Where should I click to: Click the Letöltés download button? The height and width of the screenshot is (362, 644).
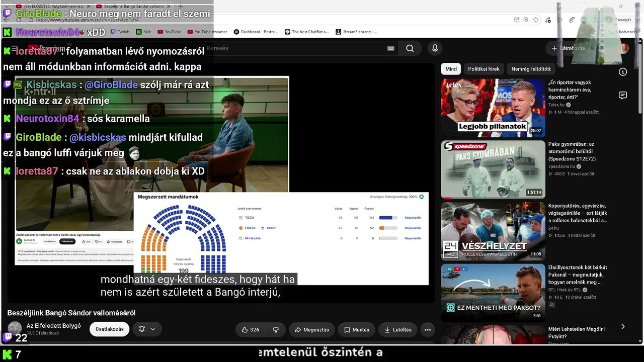398,330
